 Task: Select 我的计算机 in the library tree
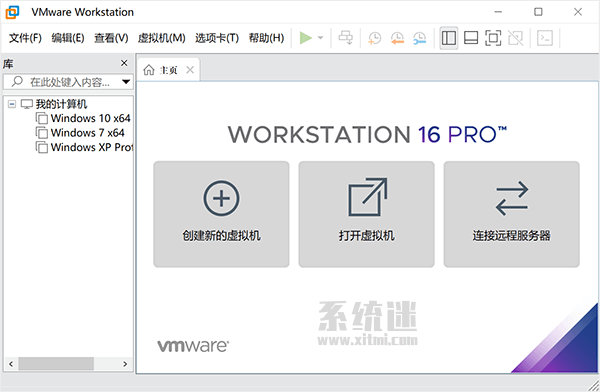[61, 104]
